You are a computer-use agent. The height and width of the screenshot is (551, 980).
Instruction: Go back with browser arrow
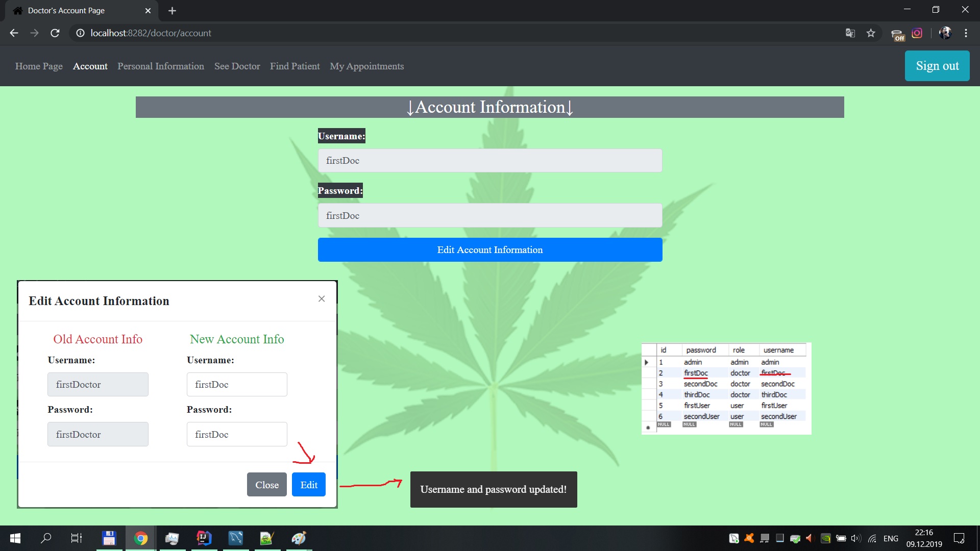click(14, 33)
